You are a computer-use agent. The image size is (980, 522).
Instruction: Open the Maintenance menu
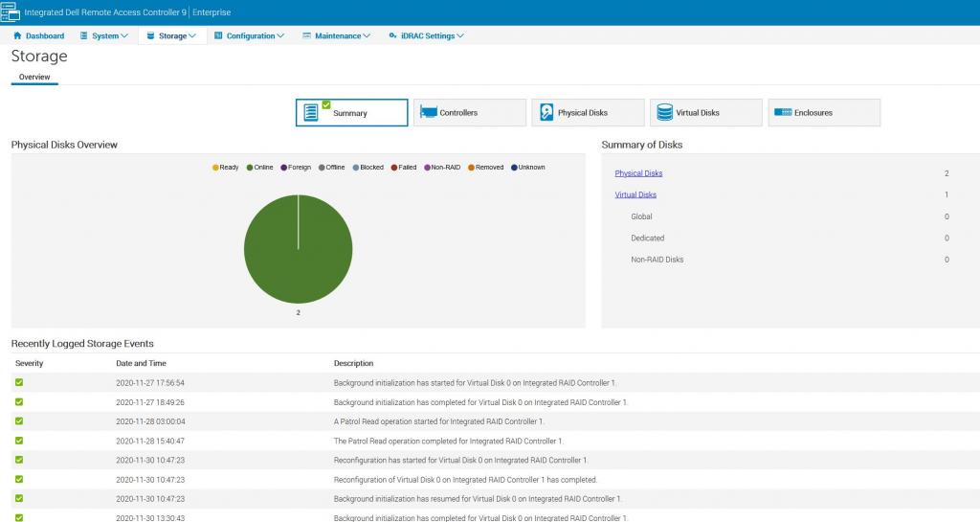coord(336,35)
